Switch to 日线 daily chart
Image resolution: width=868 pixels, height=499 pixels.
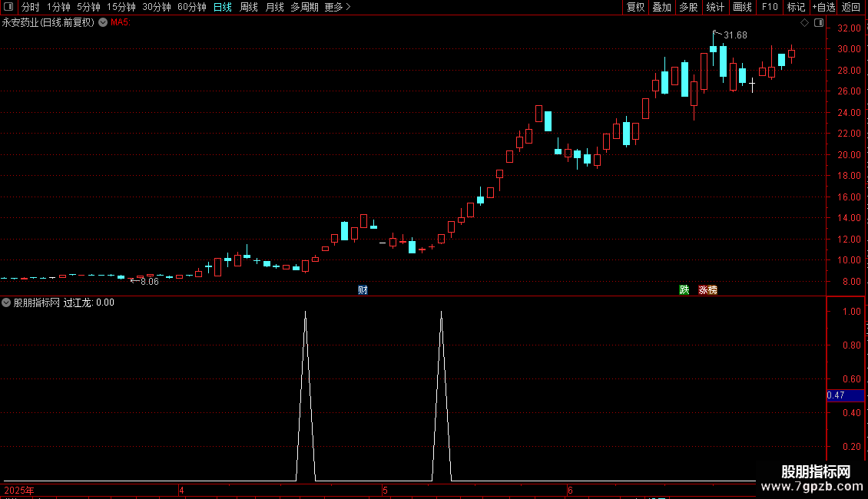pyautogui.click(x=223, y=7)
